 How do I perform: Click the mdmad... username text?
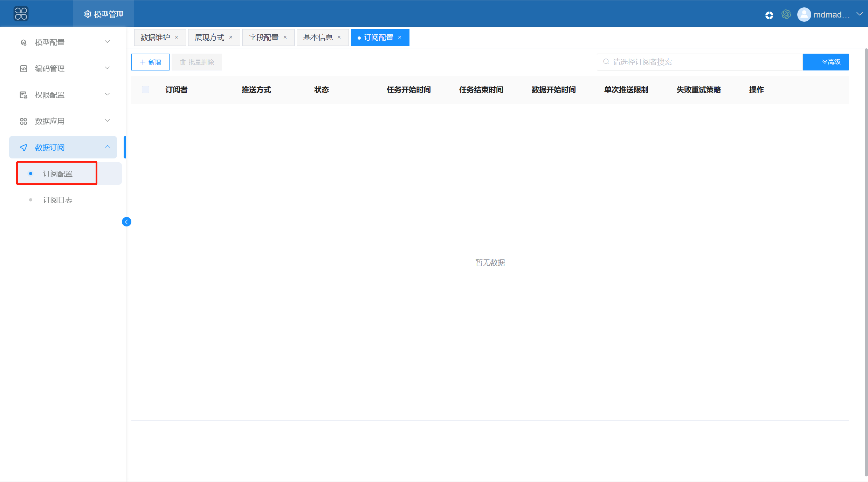832,15
